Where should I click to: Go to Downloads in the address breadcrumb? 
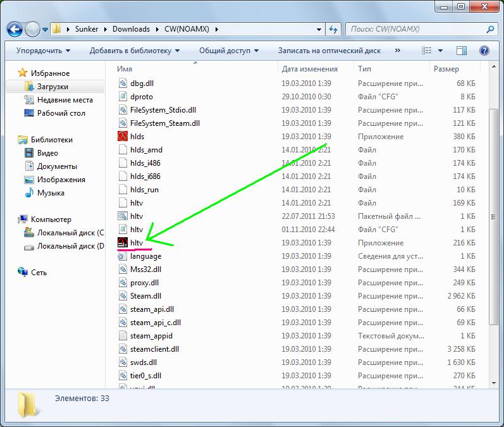click(131, 29)
